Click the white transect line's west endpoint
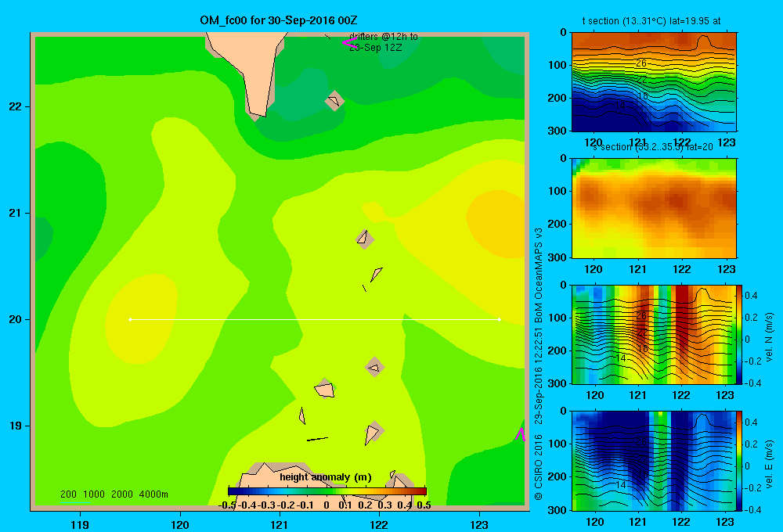 pyautogui.click(x=130, y=319)
